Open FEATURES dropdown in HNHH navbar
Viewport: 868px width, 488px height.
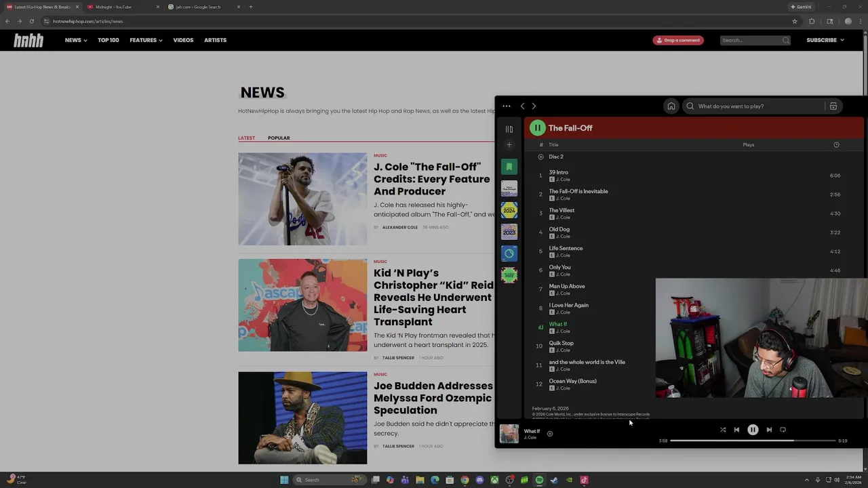tap(146, 40)
